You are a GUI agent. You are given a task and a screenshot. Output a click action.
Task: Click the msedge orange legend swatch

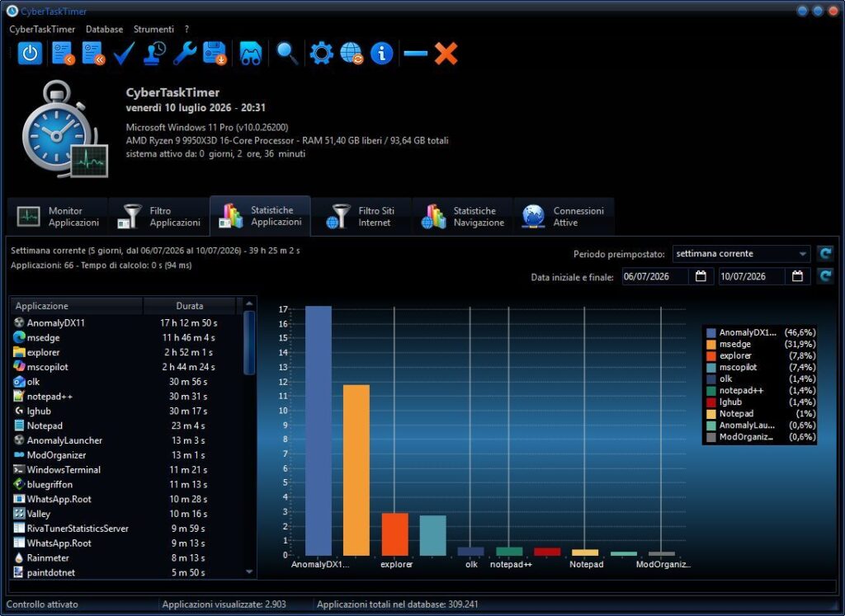pyautogui.click(x=710, y=344)
